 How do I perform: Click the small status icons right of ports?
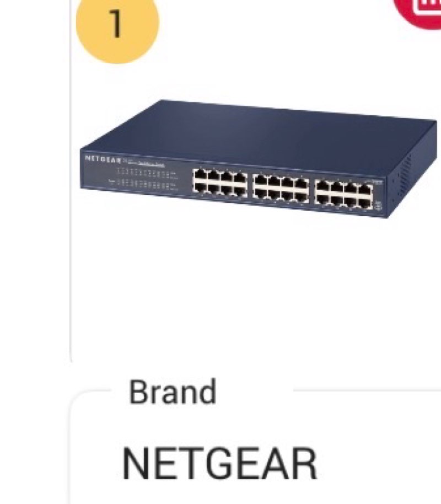pos(378,205)
